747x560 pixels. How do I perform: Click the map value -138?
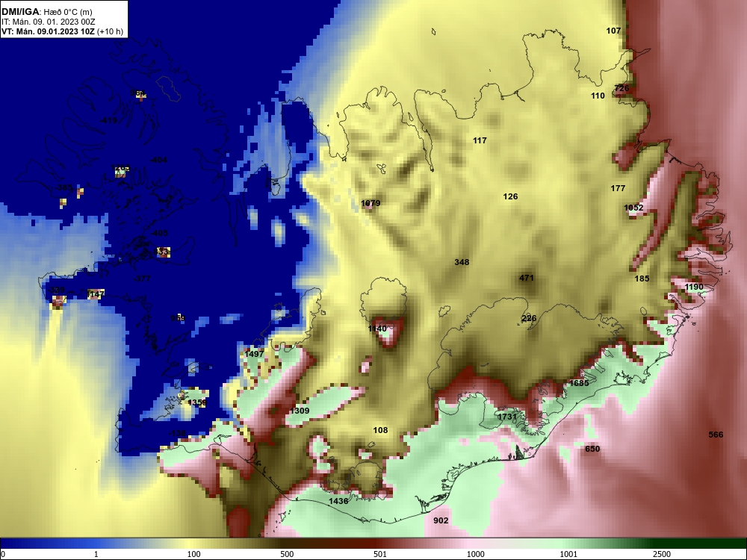pos(177,433)
